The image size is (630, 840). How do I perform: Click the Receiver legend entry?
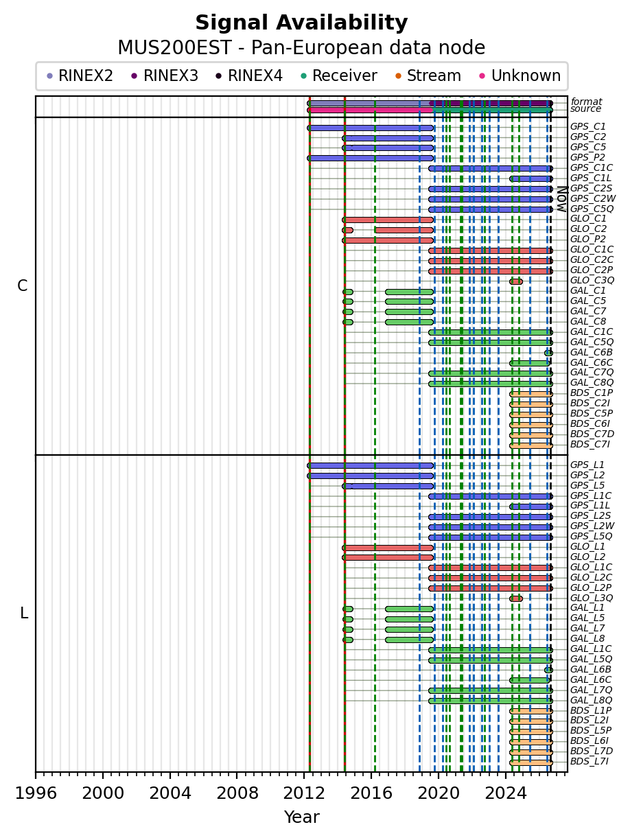tap(338, 76)
